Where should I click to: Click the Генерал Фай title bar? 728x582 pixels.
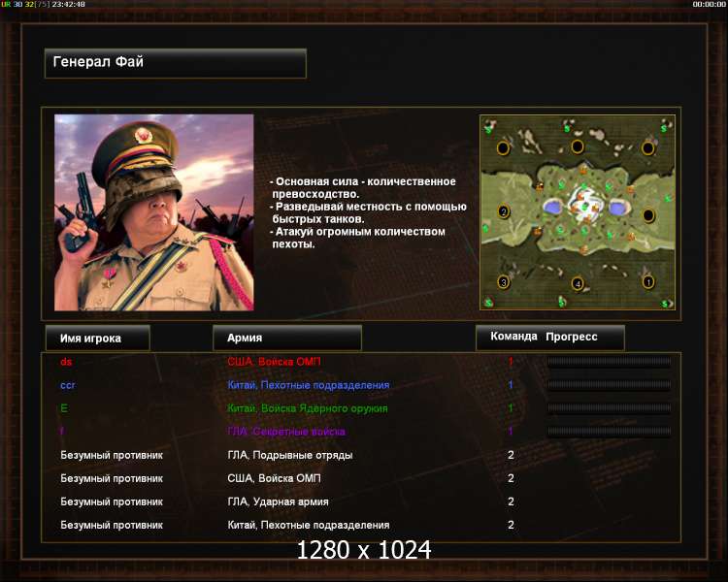[176, 63]
